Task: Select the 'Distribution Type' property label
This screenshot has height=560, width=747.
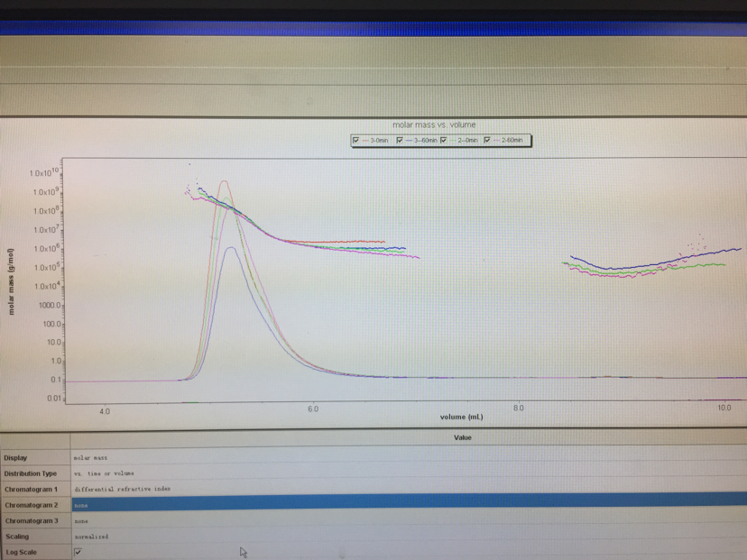Action: coord(31,473)
